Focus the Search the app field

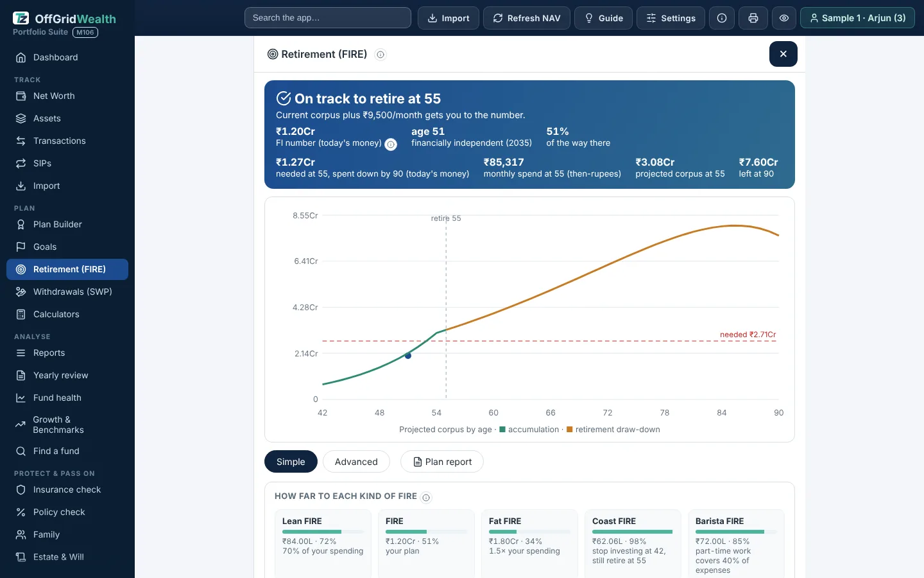(328, 18)
